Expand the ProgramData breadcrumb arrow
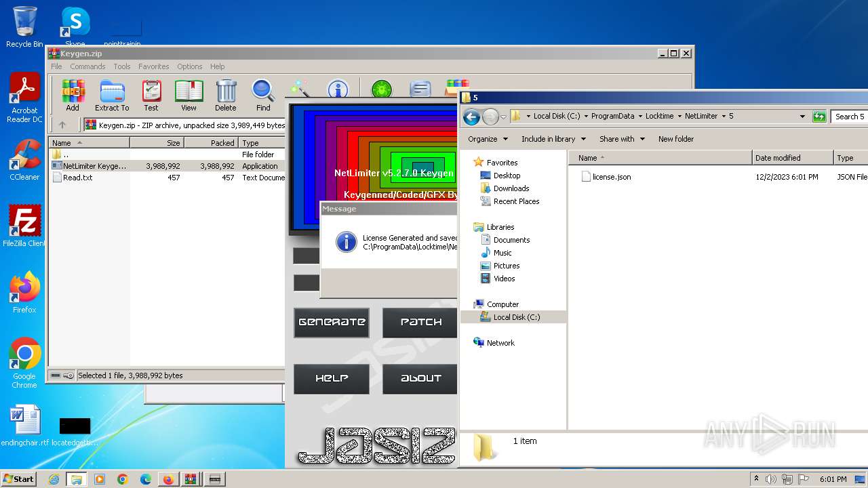This screenshot has height=488, width=868. point(640,117)
